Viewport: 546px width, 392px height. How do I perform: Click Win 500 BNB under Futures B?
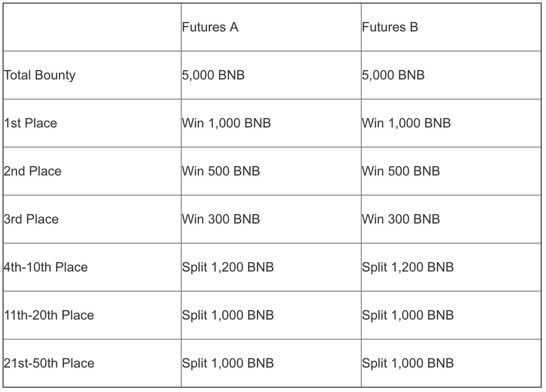[x=401, y=171]
